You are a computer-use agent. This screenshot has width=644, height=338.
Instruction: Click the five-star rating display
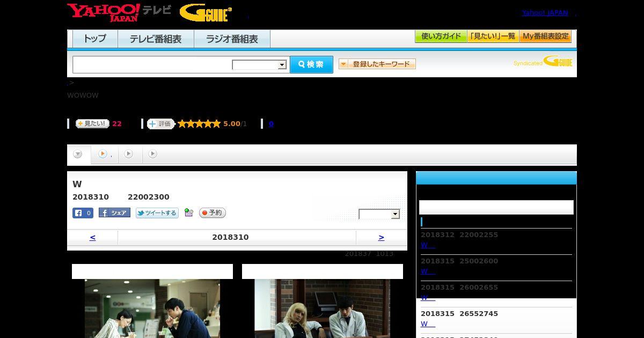point(199,124)
